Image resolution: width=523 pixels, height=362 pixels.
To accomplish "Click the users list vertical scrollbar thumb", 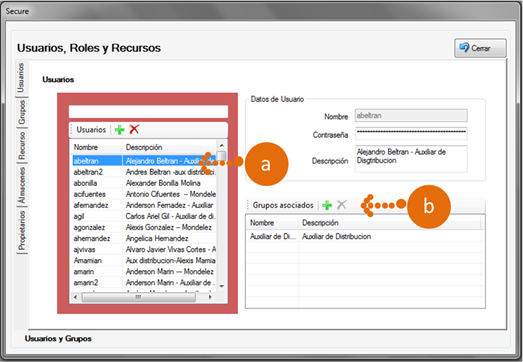I will [x=221, y=156].
